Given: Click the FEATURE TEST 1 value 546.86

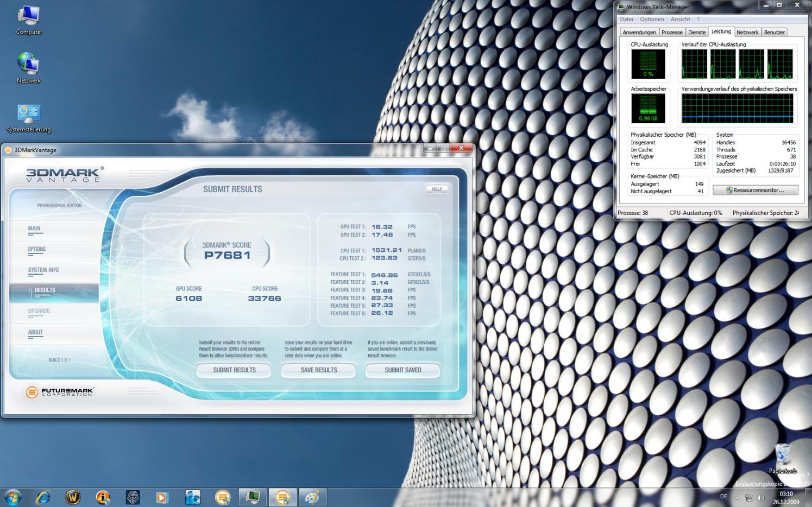Looking at the screenshot, I should click(x=385, y=275).
